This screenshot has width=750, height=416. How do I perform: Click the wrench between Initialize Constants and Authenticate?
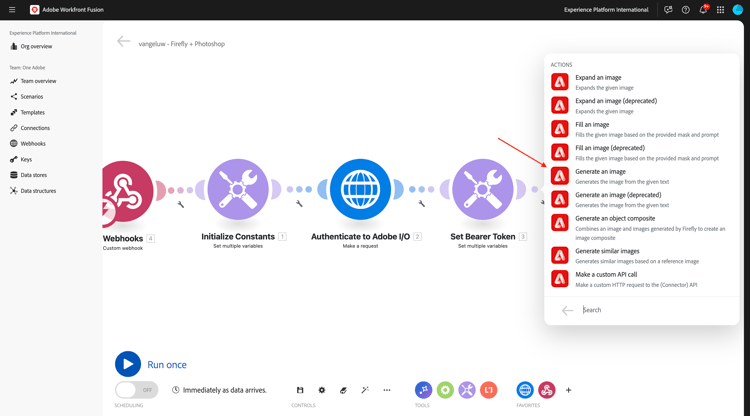tap(299, 204)
